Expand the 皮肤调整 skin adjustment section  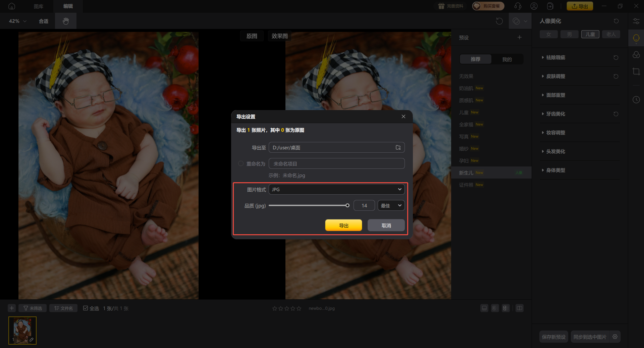click(x=555, y=76)
